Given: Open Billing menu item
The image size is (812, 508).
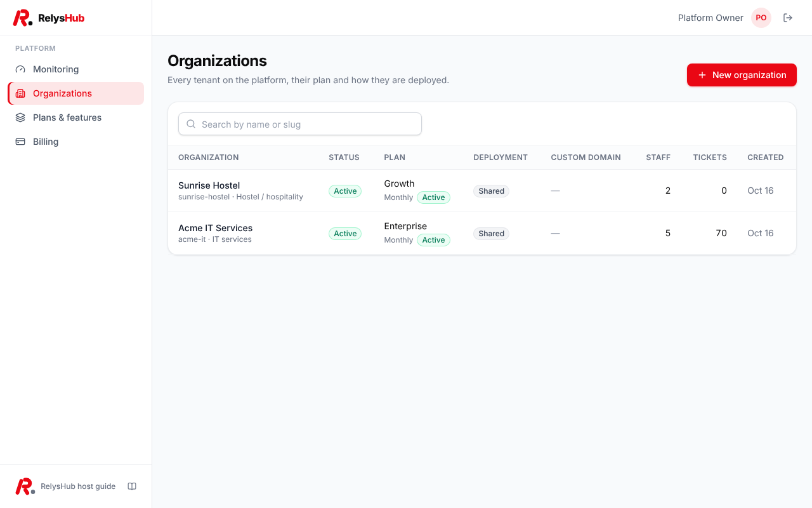Looking at the screenshot, I should (76, 142).
